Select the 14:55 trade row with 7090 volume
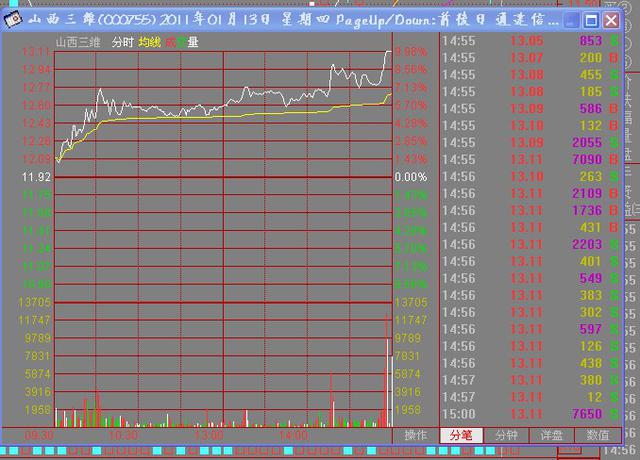Screen dimensions: 640x460 coord(532,158)
